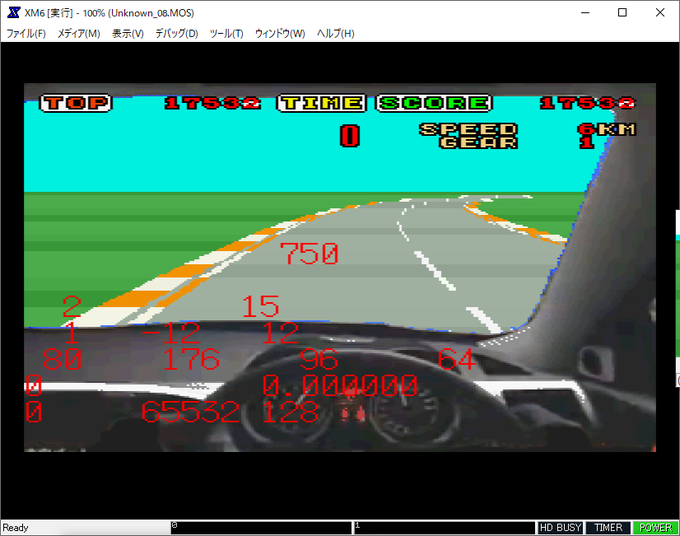The width and height of the screenshot is (680, 536).
Task: Click the red 128 debug value
Action: [290, 412]
